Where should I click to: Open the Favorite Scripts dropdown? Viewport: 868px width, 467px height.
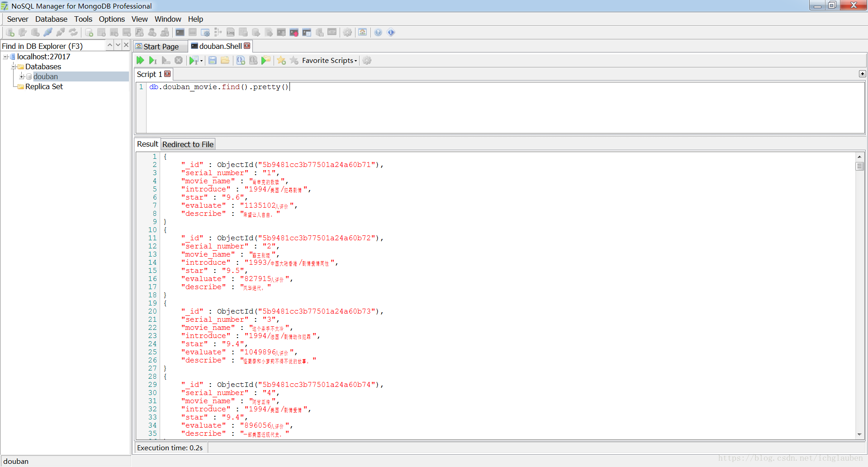pyautogui.click(x=330, y=60)
